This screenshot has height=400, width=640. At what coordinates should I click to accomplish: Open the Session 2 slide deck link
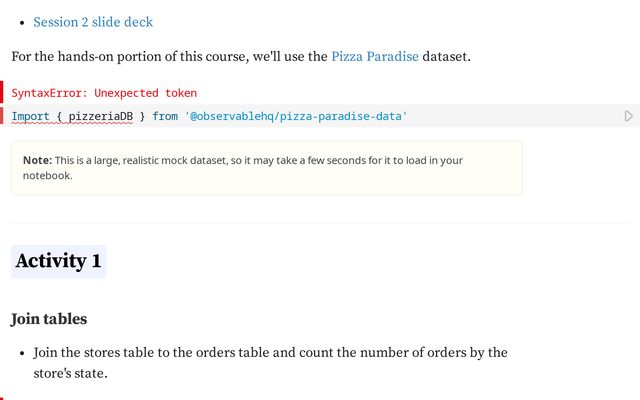point(93,22)
